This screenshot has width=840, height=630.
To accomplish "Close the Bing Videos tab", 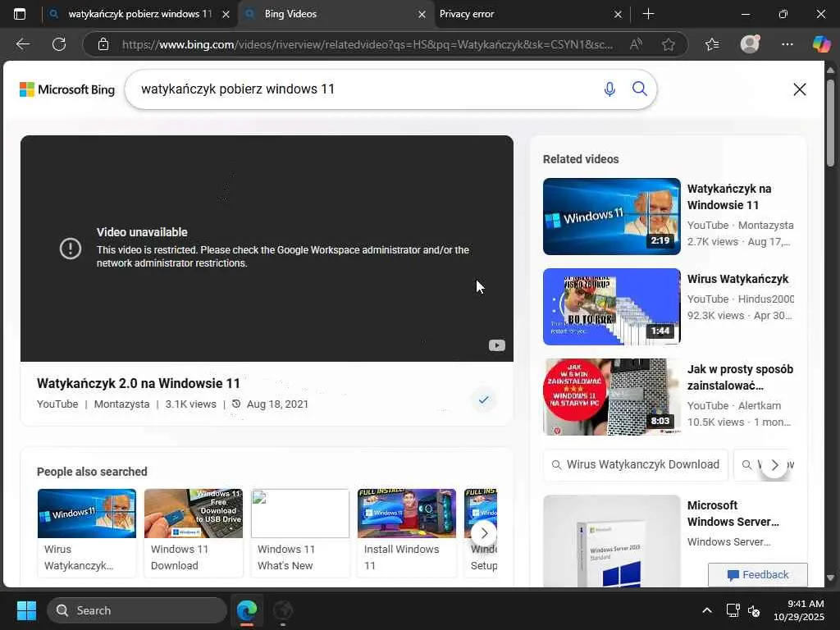I will (422, 15).
